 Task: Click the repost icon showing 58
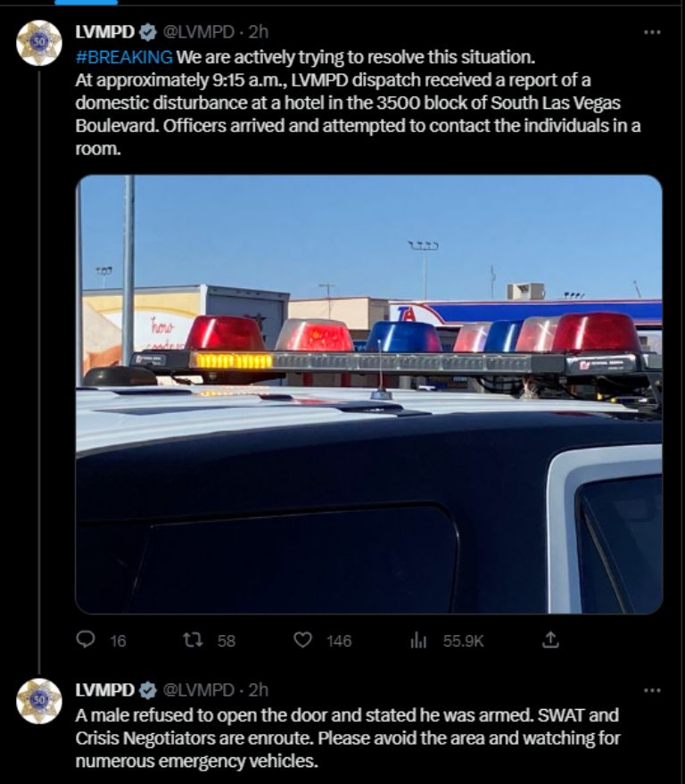pos(193,640)
